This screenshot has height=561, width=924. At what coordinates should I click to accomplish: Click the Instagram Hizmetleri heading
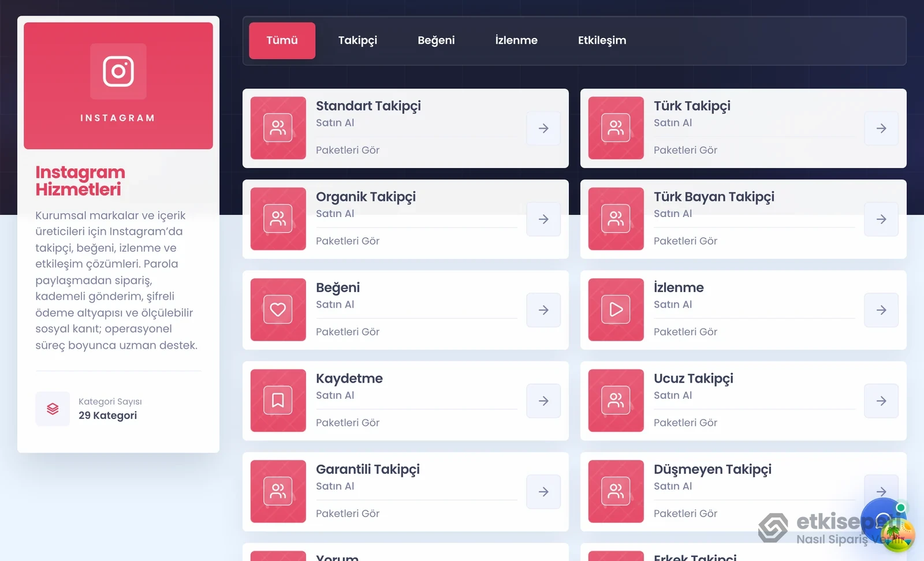click(x=80, y=181)
